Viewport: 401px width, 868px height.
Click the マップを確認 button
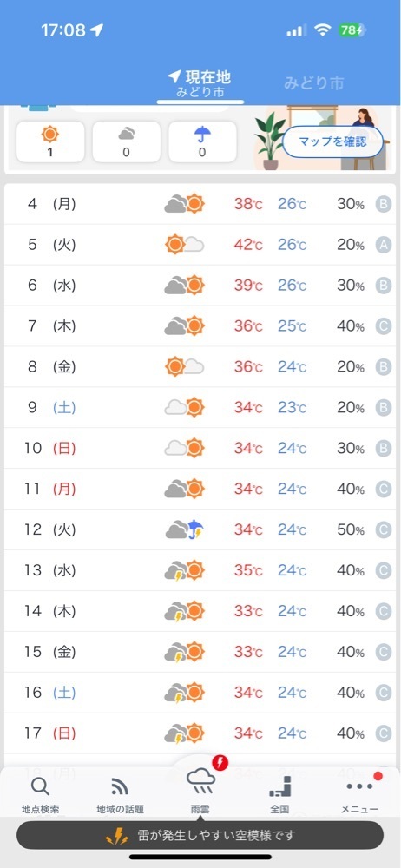click(x=333, y=141)
